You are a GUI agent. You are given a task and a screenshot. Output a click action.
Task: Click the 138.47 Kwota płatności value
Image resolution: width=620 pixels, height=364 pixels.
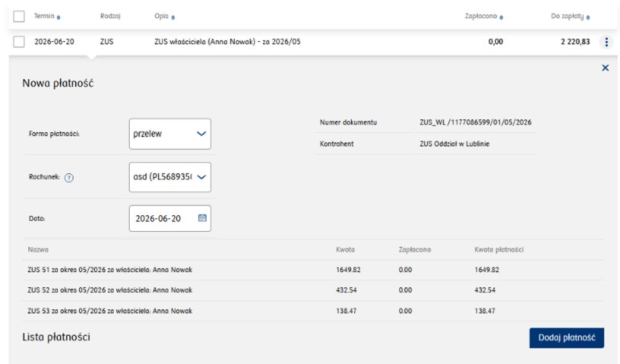point(485,311)
